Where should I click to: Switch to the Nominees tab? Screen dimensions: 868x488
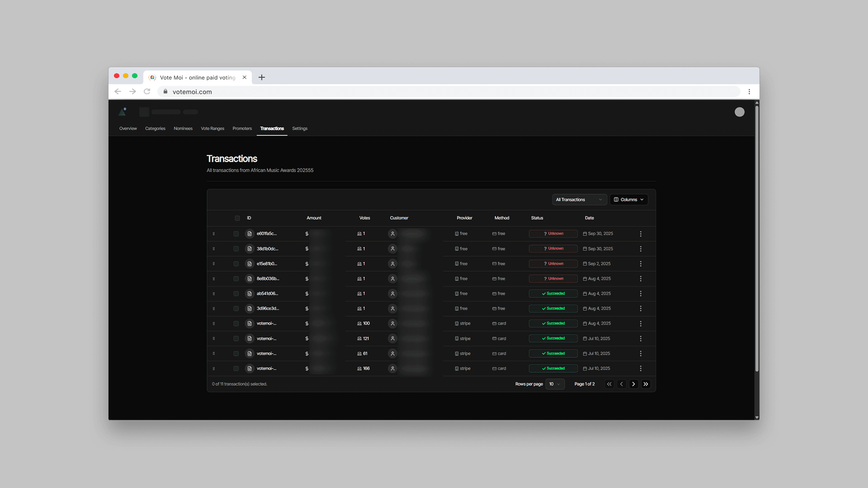click(183, 128)
